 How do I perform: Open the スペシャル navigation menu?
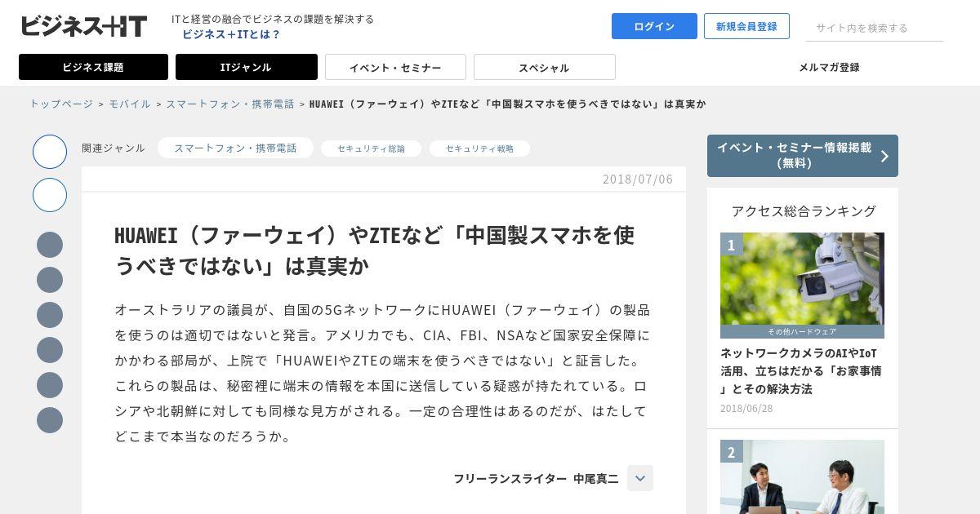(x=545, y=67)
